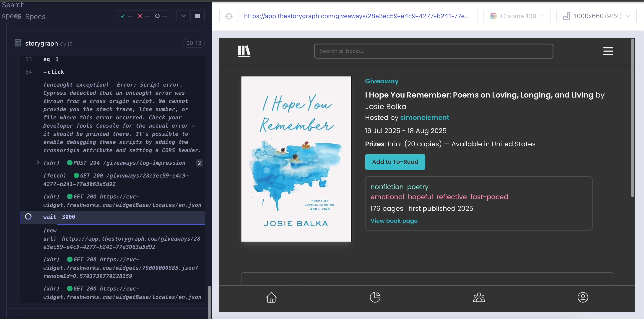
Task: Click the storygraph.cy.js spec file icon
Action: pyautogui.click(x=18, y=43)
